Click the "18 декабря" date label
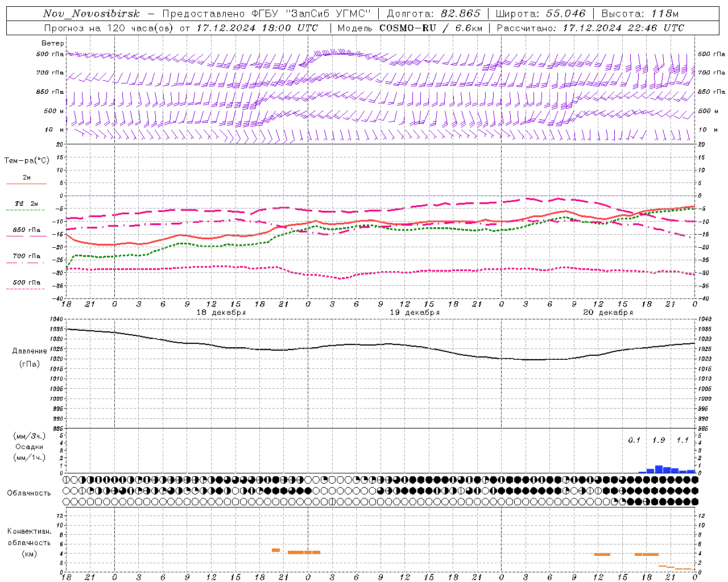This screenshot has width=728, height=582. tap(221, 313)
